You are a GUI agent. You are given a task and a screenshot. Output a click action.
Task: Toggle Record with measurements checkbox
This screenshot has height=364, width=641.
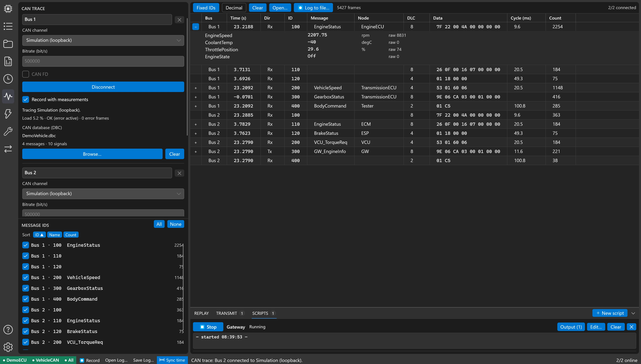coord(25,99)
